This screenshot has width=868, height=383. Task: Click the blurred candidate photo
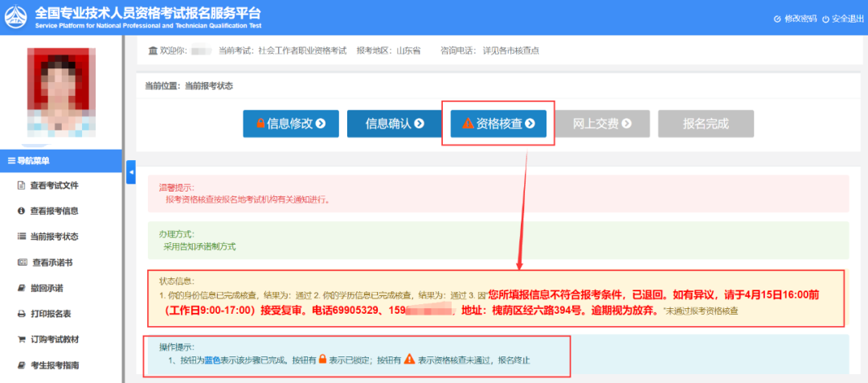pyautogui.click(x=59, y=92)
